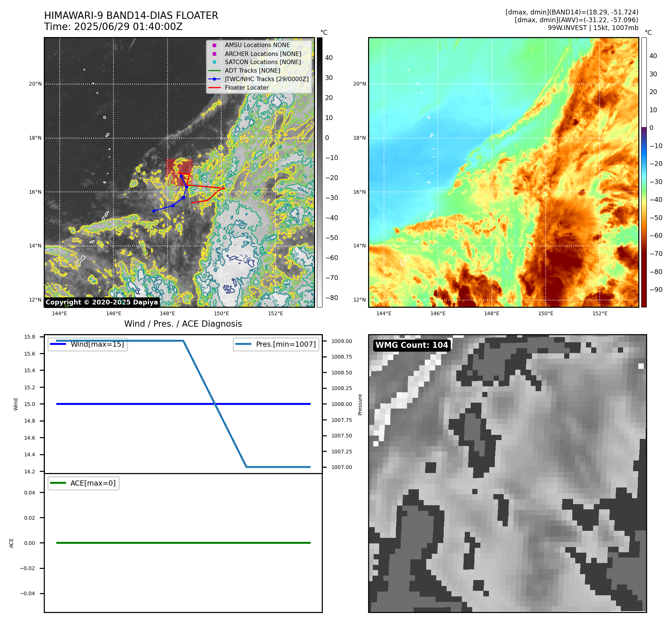Click the 'HIMAWARI-9 BAND14-DIAS FLOATER' title

point(131,16)
